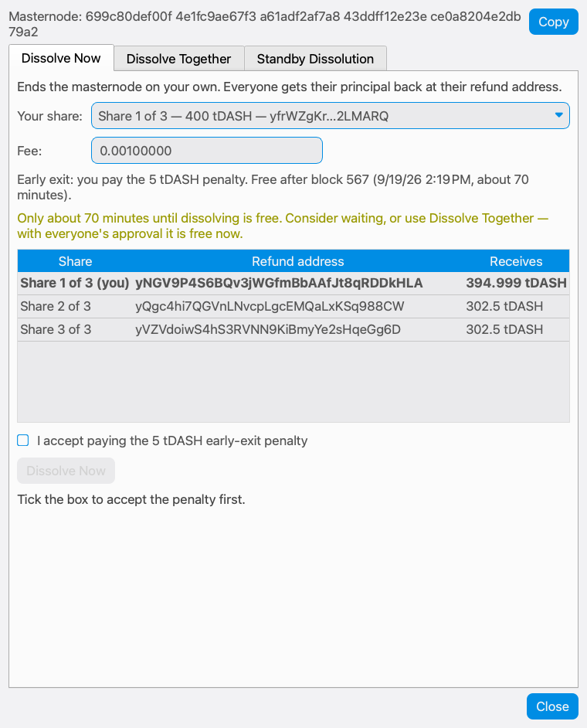Switch to the Dissolve Together tab
Screen dimensions: 587x728
click(178, 59)
